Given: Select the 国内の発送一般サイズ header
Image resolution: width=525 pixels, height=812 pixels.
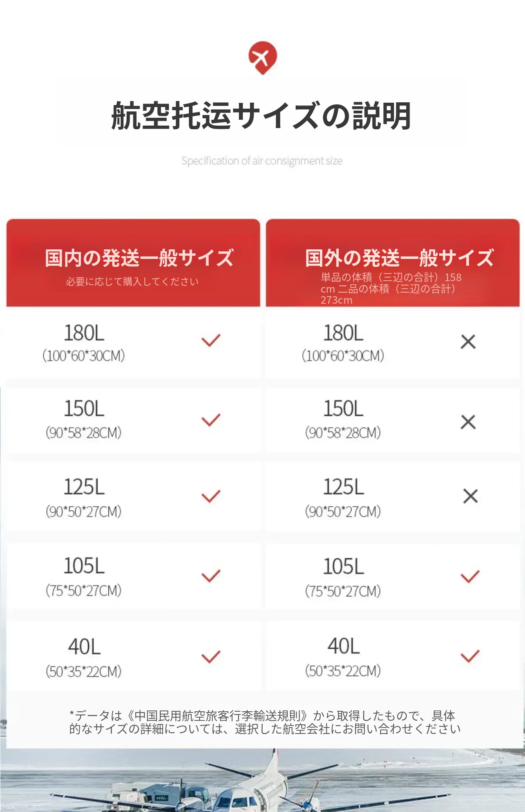Looking at the screenshot, I should tap(139, 258).
